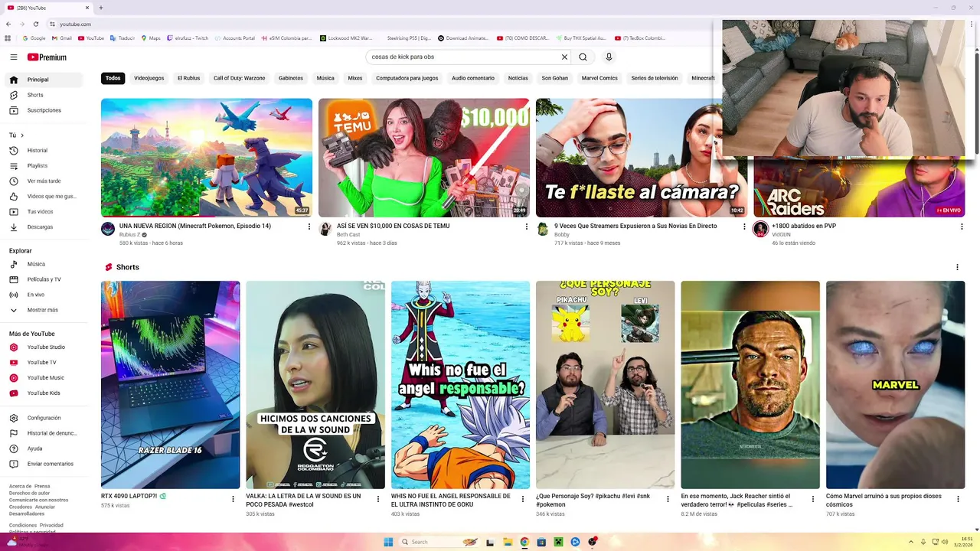Open Ver más tarde in sidebar
The width and height of the screenshot is (980, 551).
[44, 181]
